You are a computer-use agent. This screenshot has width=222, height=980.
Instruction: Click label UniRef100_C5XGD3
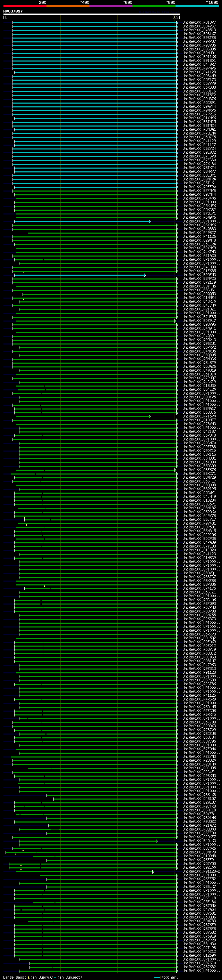199,88
